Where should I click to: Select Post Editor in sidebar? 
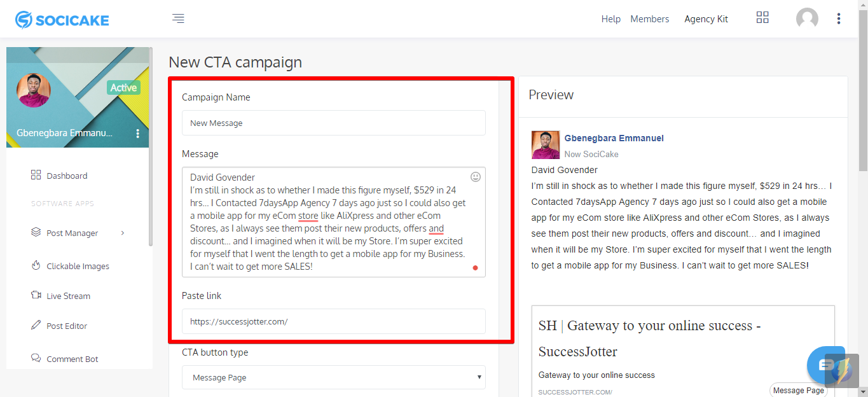coord(67,326)
